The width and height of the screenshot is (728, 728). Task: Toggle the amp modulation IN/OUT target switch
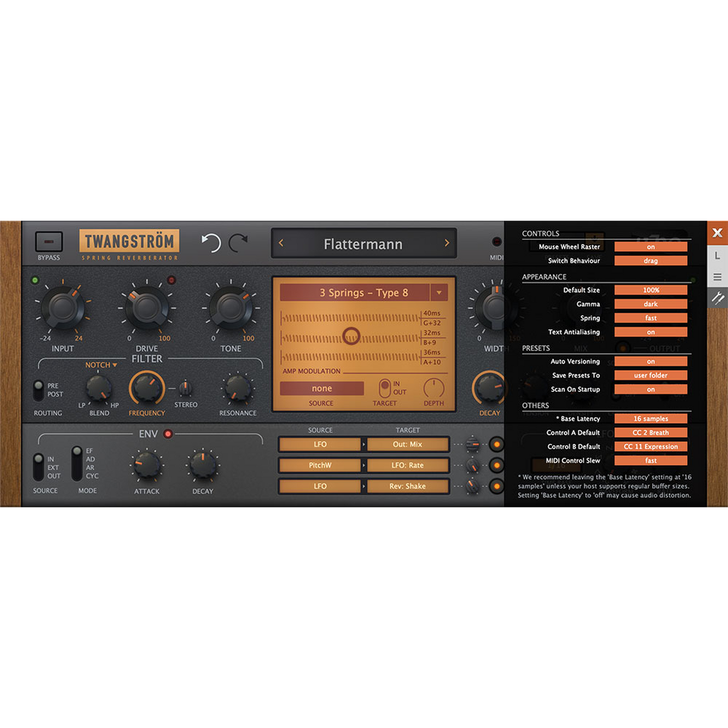384,388
